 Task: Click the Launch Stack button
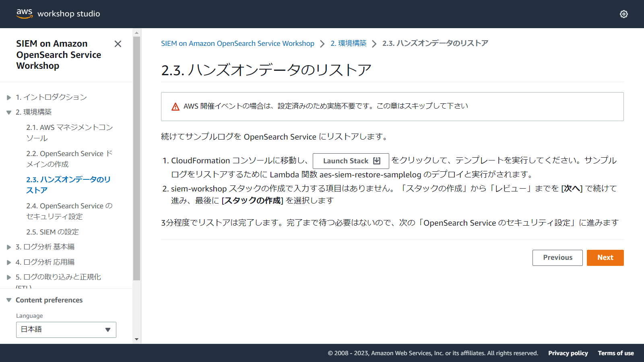[351, 161]
